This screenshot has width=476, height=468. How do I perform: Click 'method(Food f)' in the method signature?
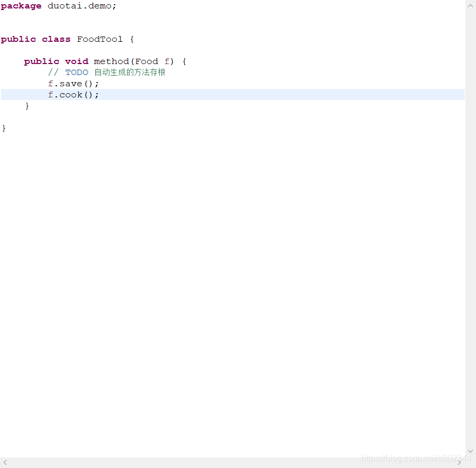(134, 61)
